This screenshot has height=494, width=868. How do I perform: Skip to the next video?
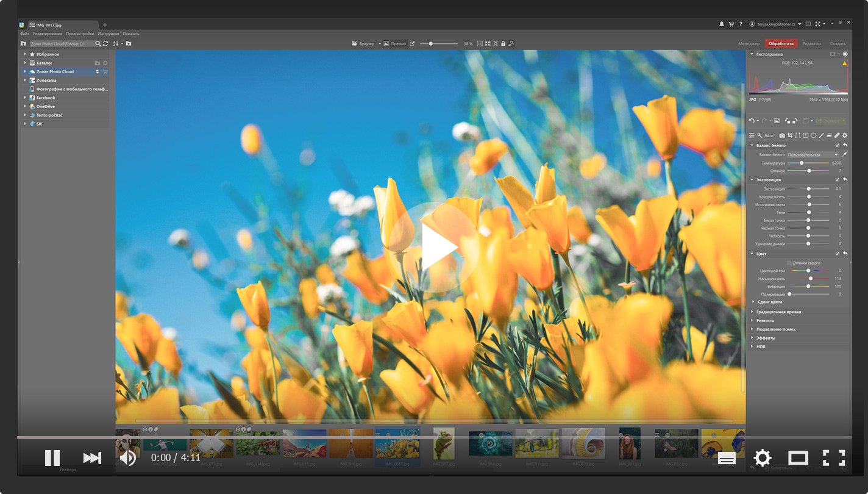coord(92,458)
